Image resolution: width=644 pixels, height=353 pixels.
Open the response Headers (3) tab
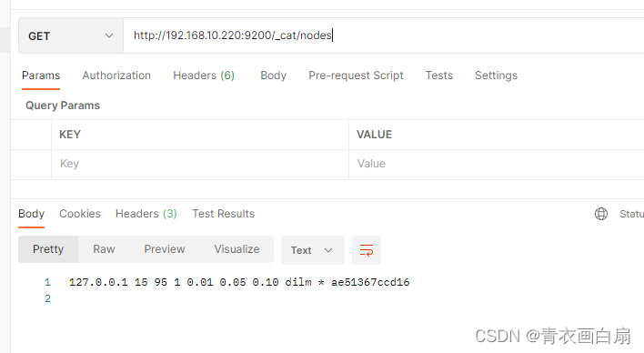coord(146,214)
